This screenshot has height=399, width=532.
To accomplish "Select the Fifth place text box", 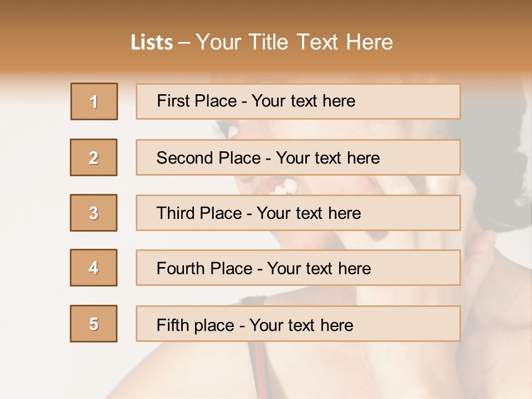I will (298, 324).
